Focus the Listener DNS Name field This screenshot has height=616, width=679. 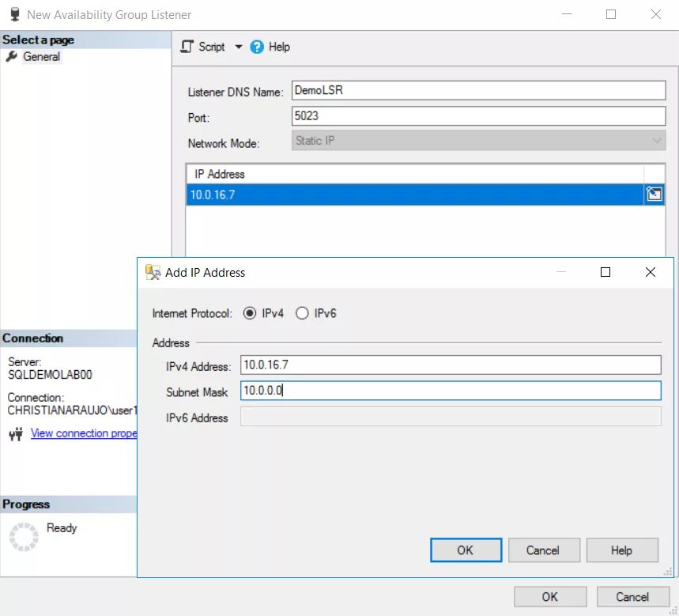coord(478,90)
